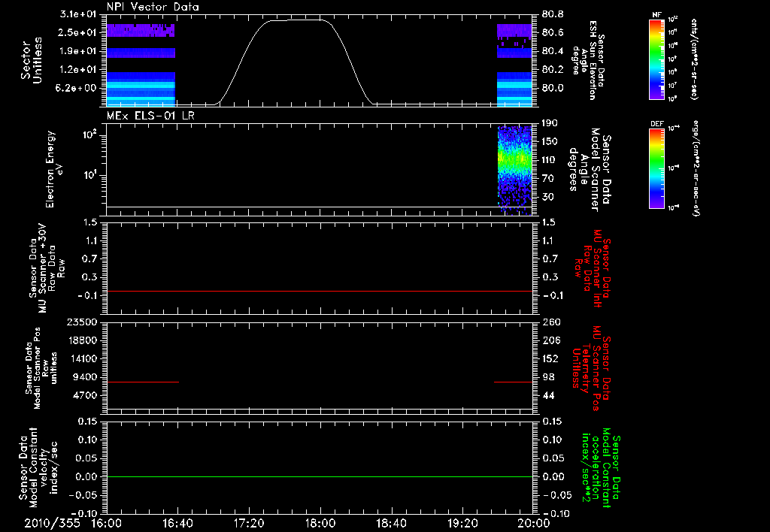Image resolution: width=770 pixels, height=532 pixels.
Task: Click the 18:00 time axis label
Action: [320, 523]
